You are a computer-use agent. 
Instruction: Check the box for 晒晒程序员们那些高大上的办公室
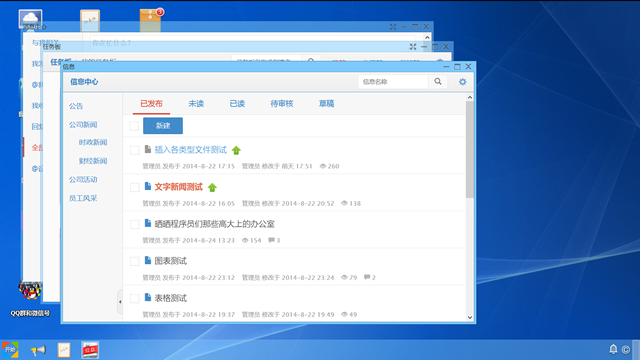point(134,224)
